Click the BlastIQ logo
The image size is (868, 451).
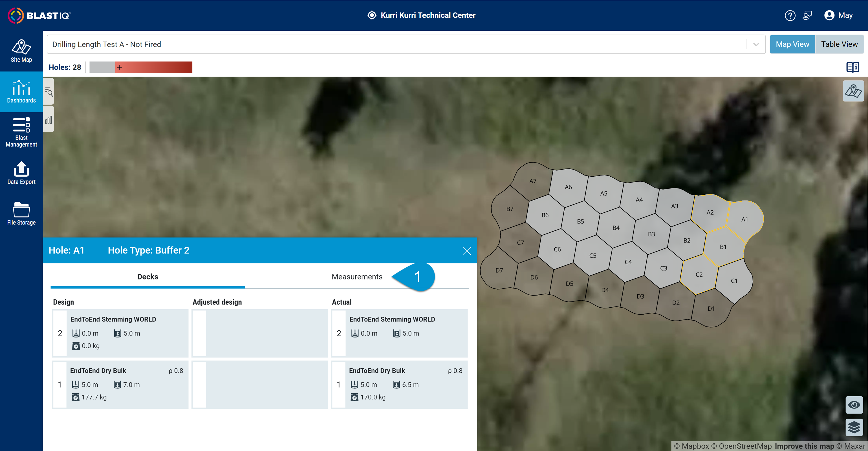(39, 15)
